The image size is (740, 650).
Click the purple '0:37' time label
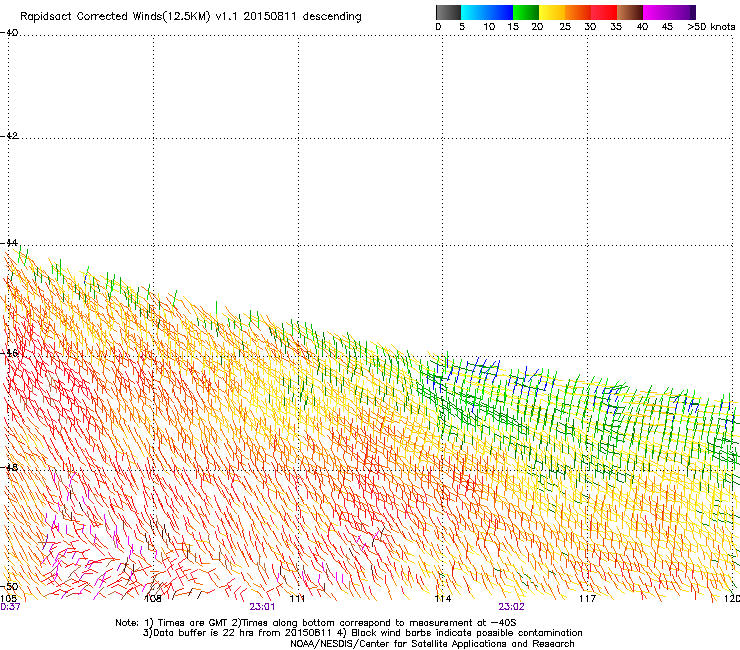[x=10, y=607]
